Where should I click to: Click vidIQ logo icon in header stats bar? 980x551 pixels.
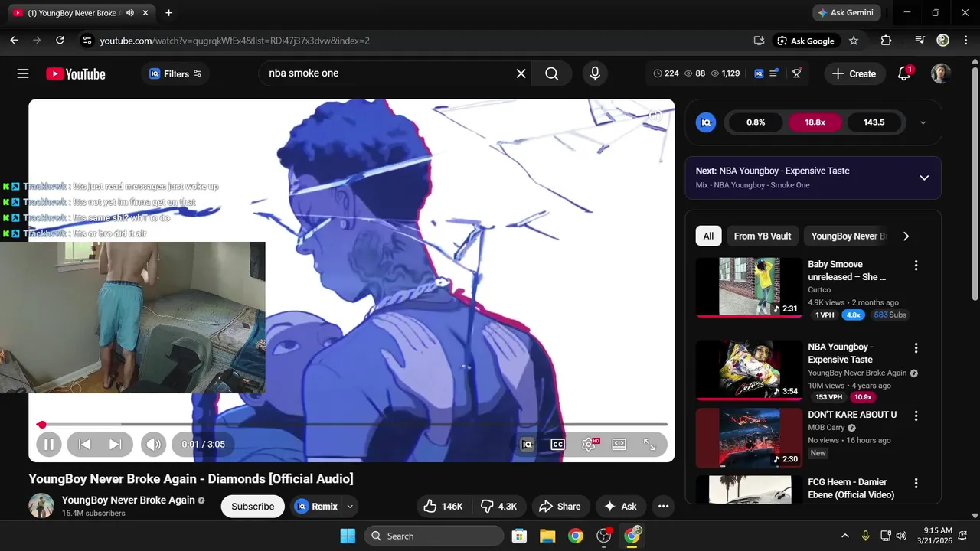pos(759,73)
